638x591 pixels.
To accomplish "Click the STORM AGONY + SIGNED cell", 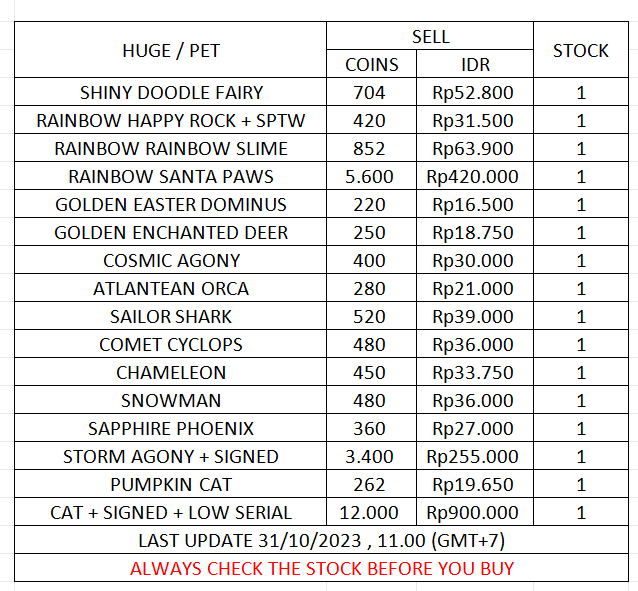I will (171, 457).
